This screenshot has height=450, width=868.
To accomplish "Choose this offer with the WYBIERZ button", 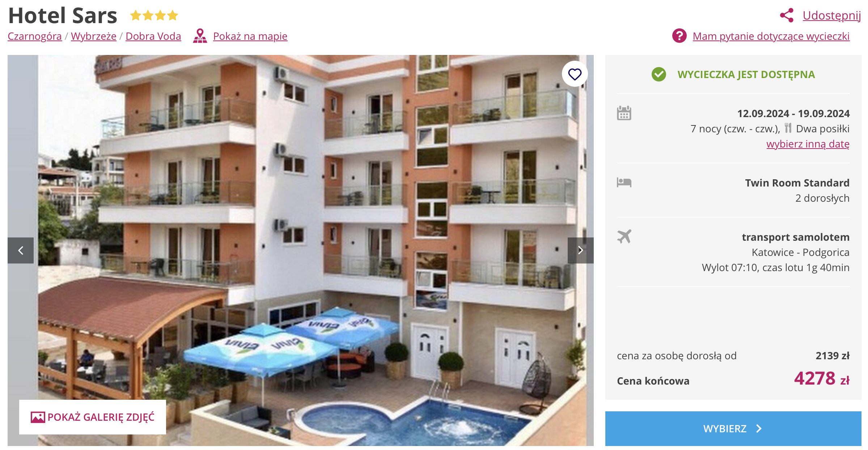I will [x=733, y=429].
